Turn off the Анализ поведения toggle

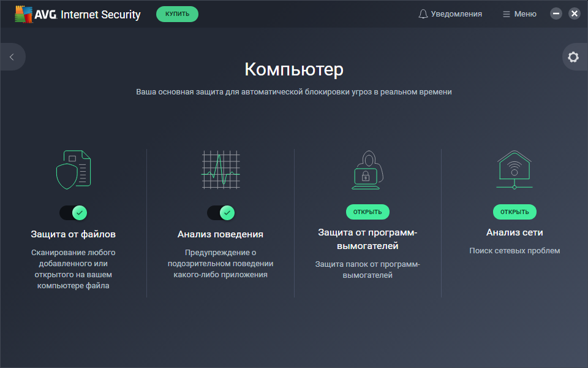[221, 213]
